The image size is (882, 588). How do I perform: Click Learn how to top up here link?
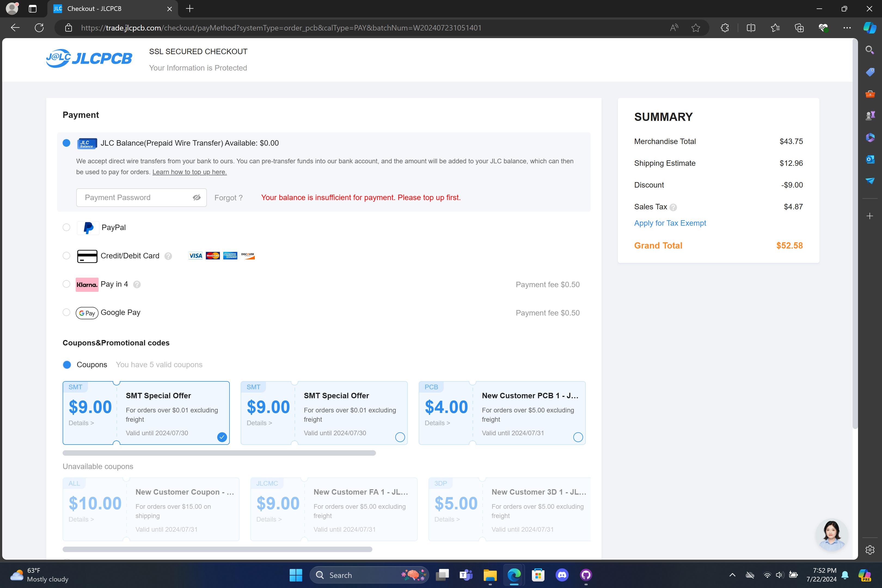tap(189, 172)
